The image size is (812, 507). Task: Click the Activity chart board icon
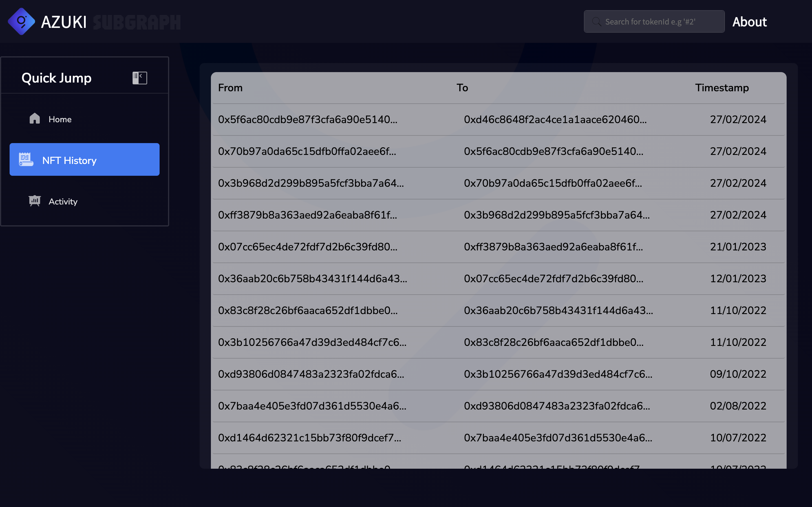point(35,201)
